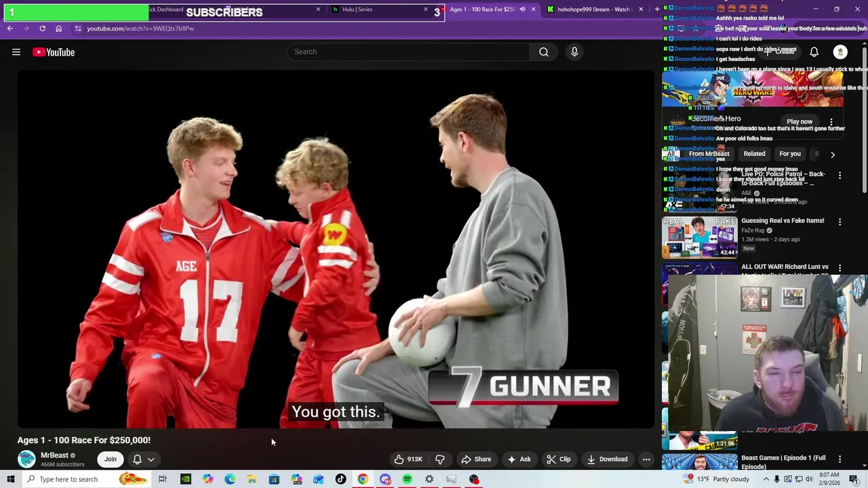Open Google Chrome taskbar icon

coord(363,479)
